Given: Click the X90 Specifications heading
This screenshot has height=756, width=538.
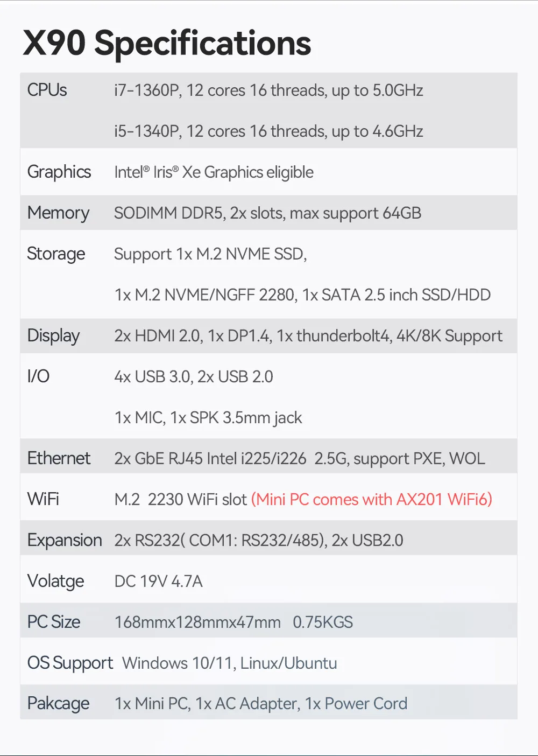Looking at the screenshot, I should (x=167, y=43).
